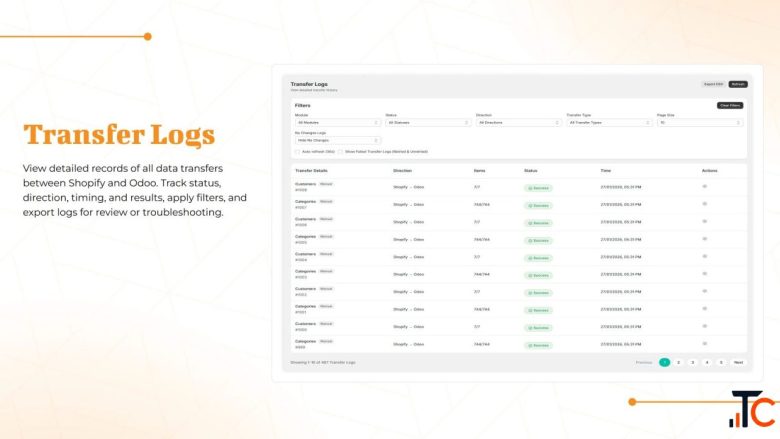Screen dimensions: 780x439
Task: Jump to pagination page 5
Action: pos(721,362)
